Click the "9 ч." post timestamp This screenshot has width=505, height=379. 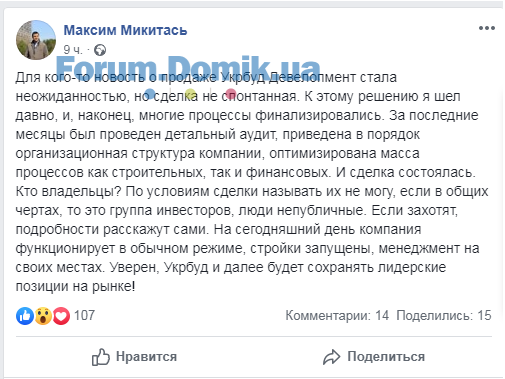pyautogui.click(x=73, y=50)
